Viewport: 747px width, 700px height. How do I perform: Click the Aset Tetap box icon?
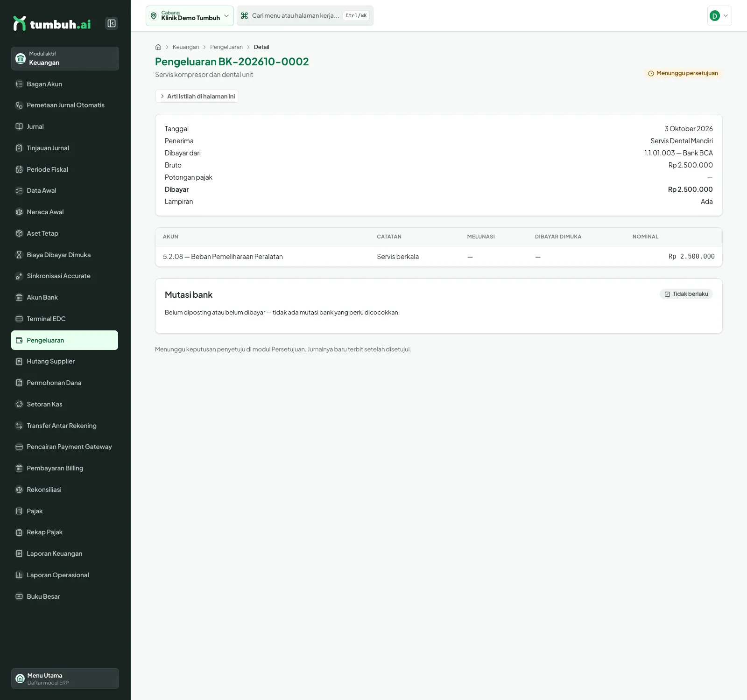click(x=19, y=233)
